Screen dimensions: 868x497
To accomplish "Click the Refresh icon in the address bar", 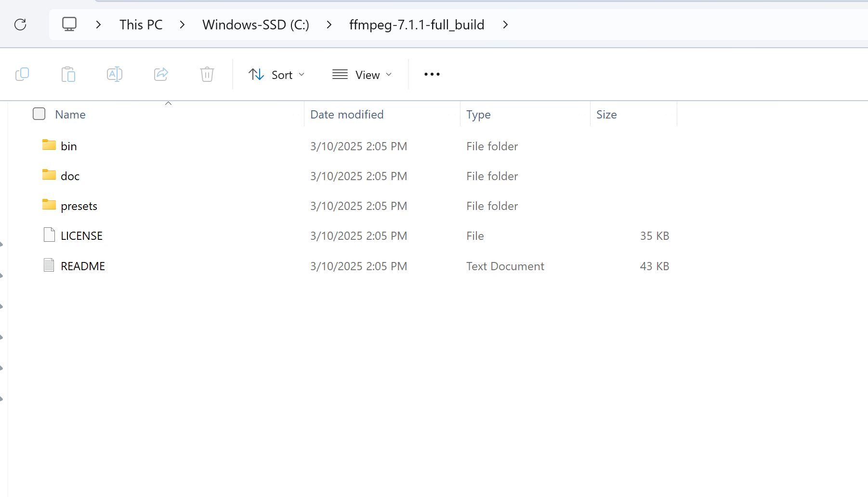I will coord(20,24).
